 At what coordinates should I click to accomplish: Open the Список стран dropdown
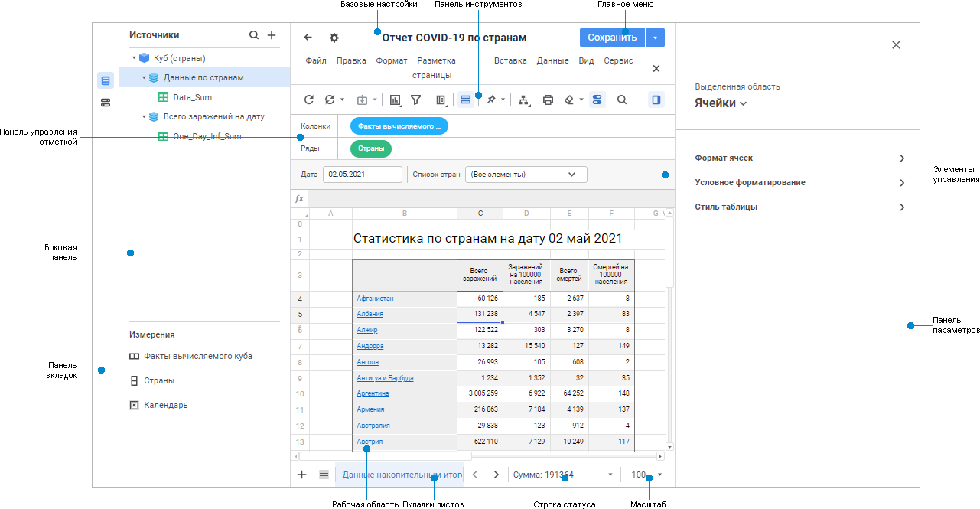click(526, 175)
